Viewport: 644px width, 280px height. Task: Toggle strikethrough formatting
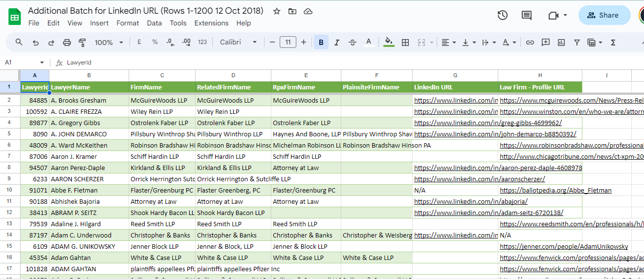pyautogui.click(x=352, y=43)
